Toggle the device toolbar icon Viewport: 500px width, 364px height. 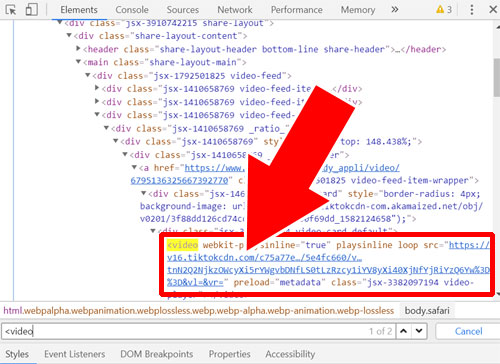[31, 10]
